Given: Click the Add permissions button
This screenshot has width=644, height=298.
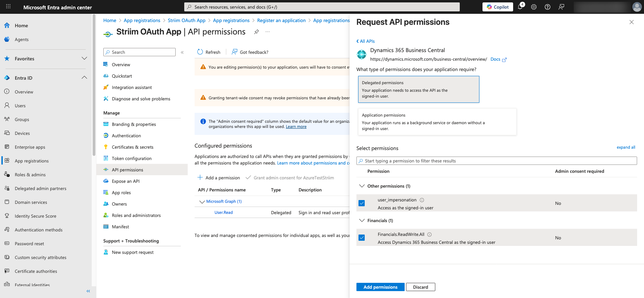Looking at the screenshot, I should tap(380, 287).
